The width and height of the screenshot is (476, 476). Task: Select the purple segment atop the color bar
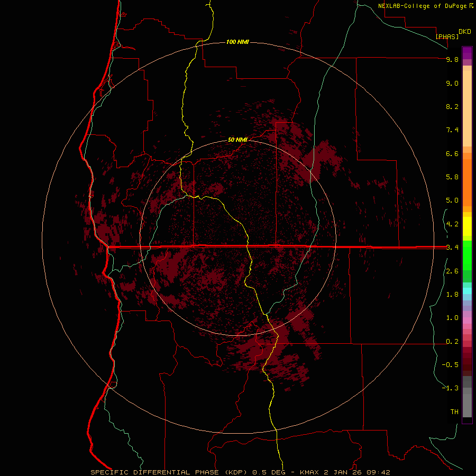click(467, 53)
